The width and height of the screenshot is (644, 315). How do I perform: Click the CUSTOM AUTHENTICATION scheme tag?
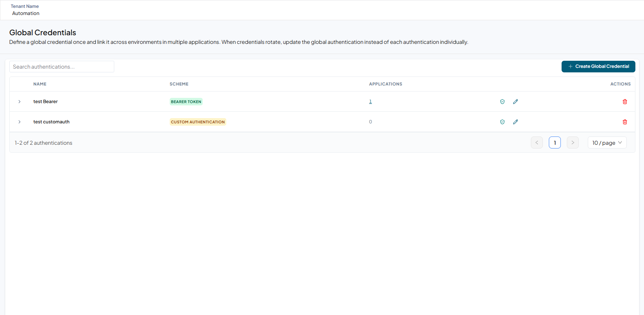(x=198, y=122)
